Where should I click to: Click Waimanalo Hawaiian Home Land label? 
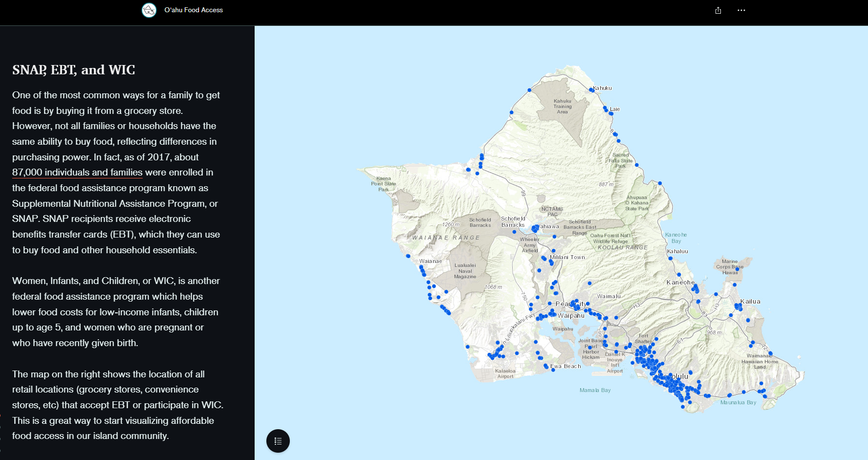point(760,361)
